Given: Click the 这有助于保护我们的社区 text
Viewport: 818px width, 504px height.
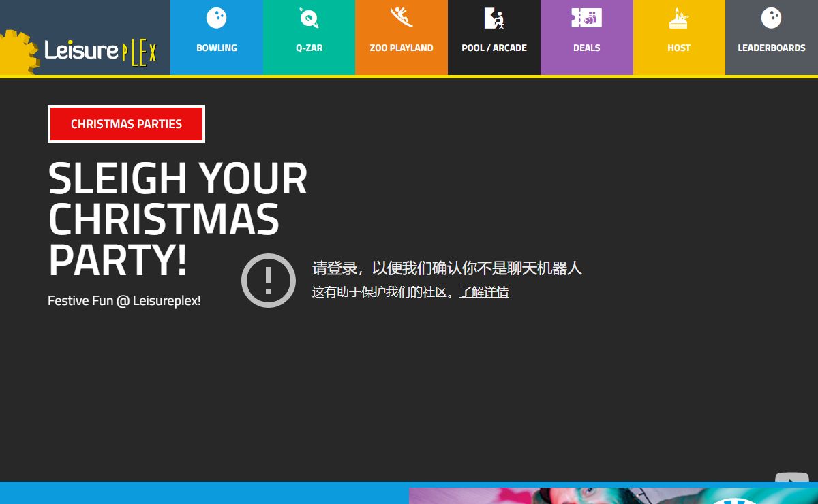Looking at the screenshot, I should pos(383,292).
